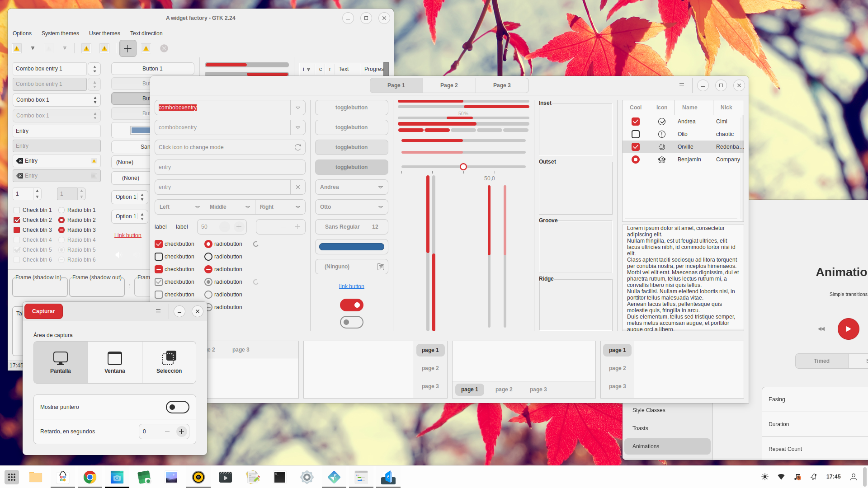Image resolution: width=868 pixels, height=488 pixels.
Task: Uncheck the first checked 'checkbutton' checkbox
Action: pos(159,244)
